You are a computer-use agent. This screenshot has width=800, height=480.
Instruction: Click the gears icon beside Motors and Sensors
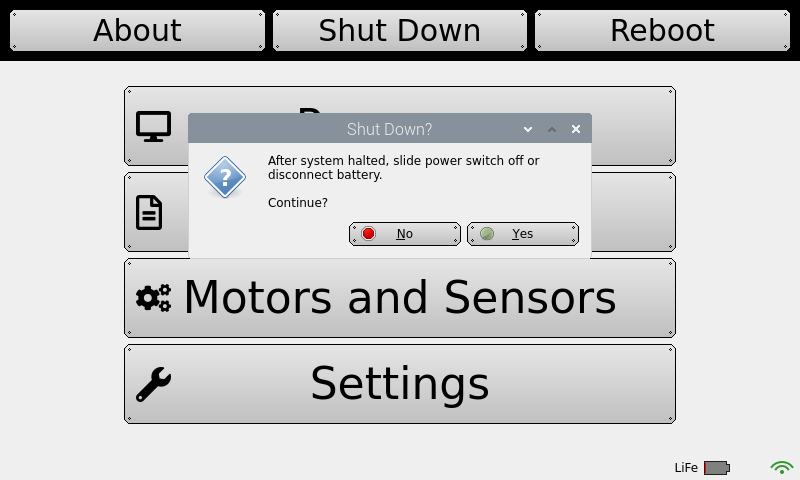pyautogui.click(x=154, y=298)
